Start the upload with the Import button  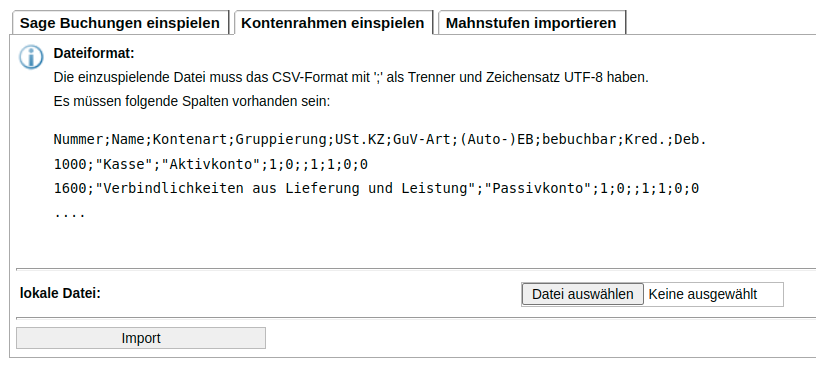point(141,338)
